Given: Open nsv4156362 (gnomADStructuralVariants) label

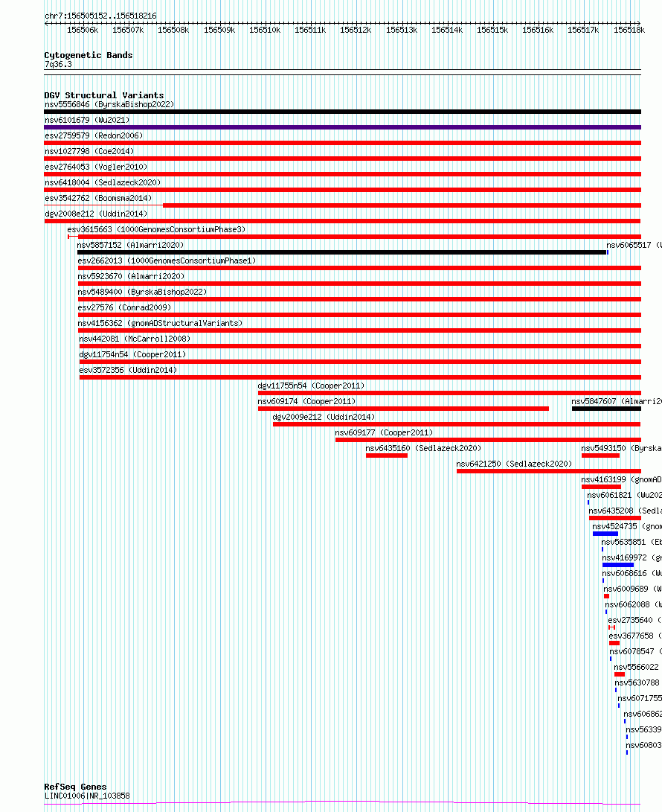Looking at the screenshot, I should pyautogui.click(x=160, y=322).
